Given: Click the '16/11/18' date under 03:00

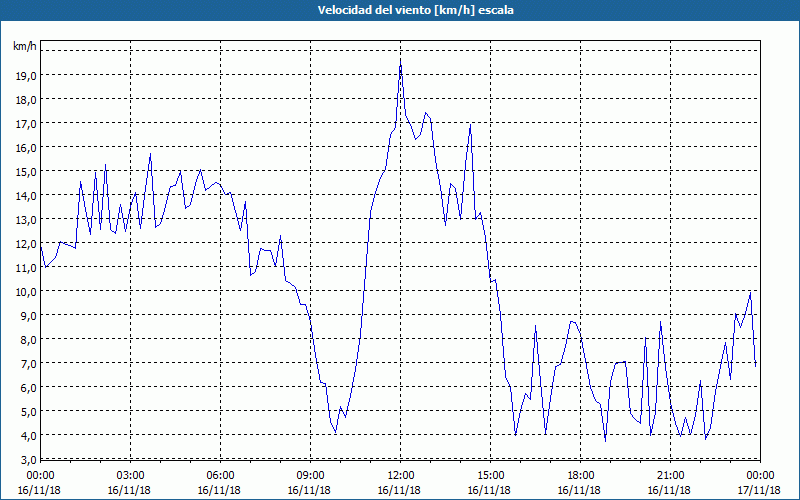Looking at the screenshot, I should pos(129,490).
